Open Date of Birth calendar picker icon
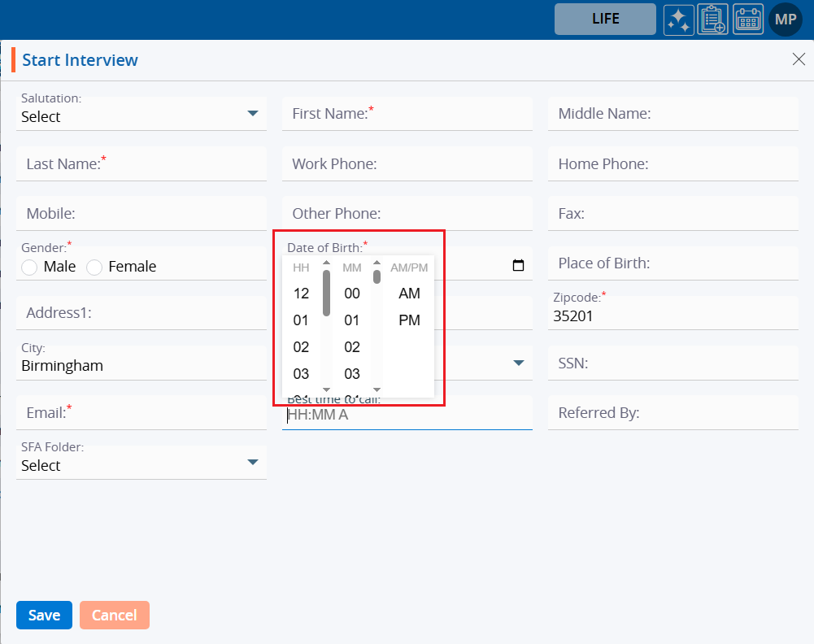 [518, 266]
